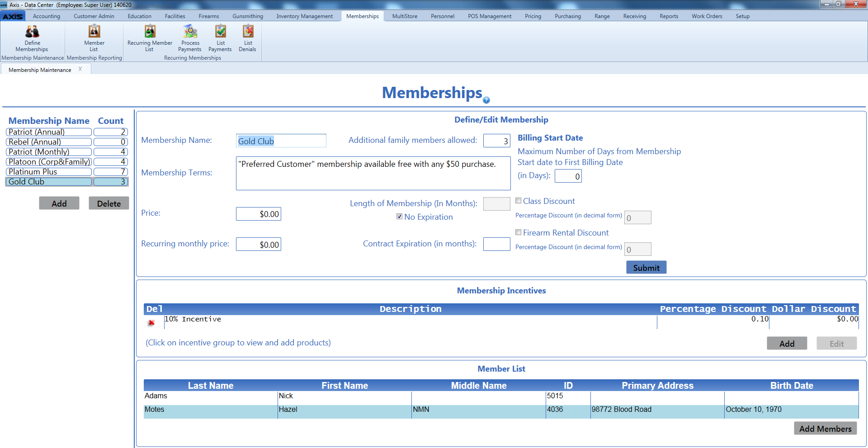
Task: Open the Reports tab
Action: 669,16
